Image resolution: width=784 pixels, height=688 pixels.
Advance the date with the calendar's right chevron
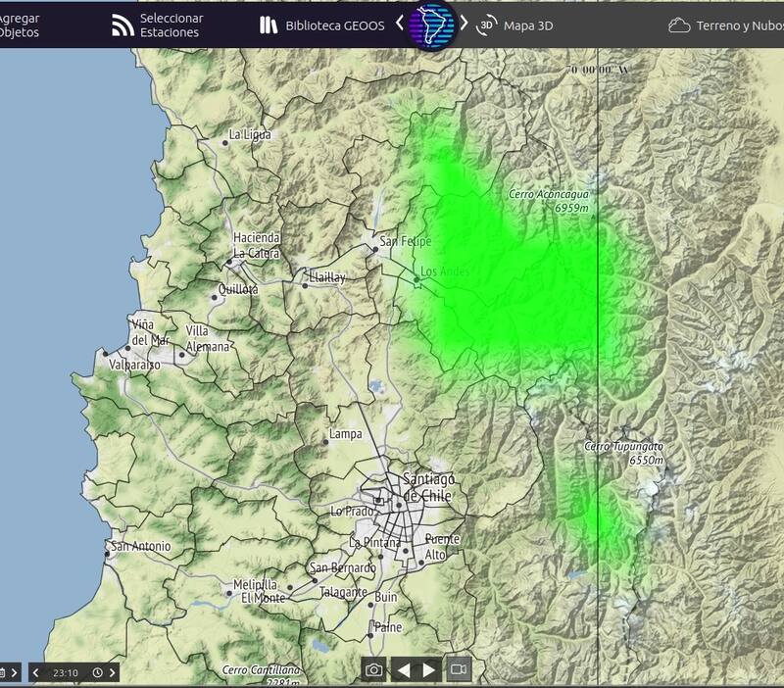point(15,673)
